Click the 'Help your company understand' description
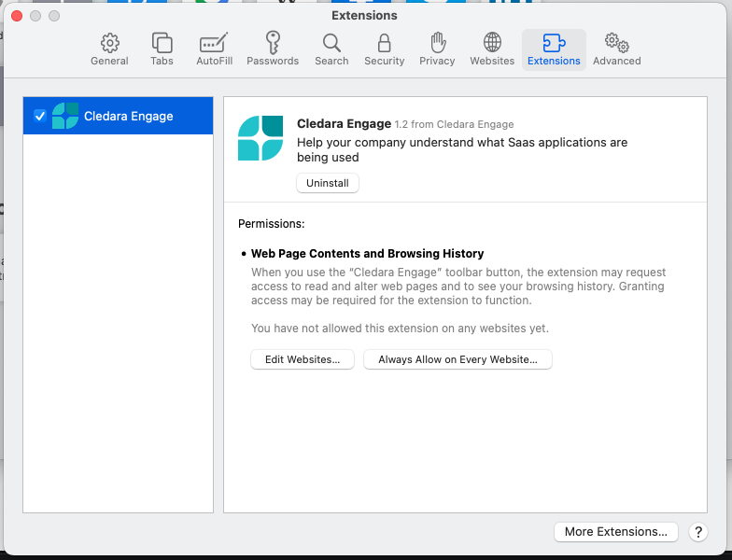This screenshot has height=560, width=732. coord(462,149)
